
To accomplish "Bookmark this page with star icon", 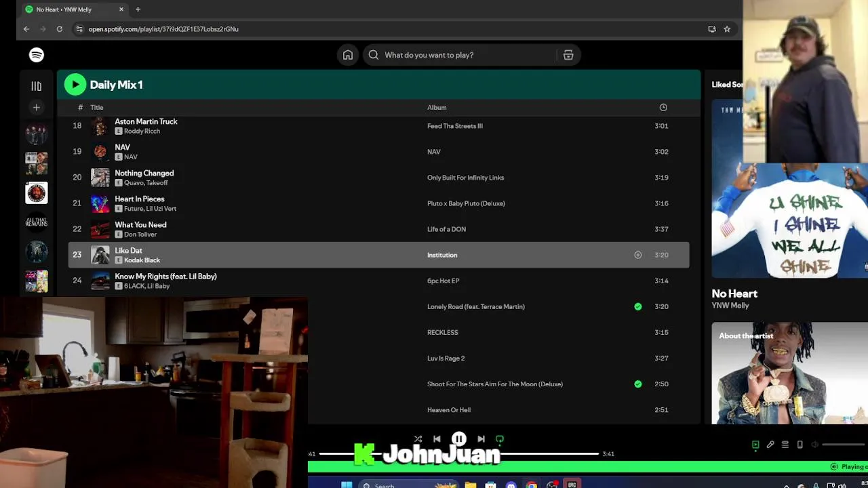I will 727,29.
